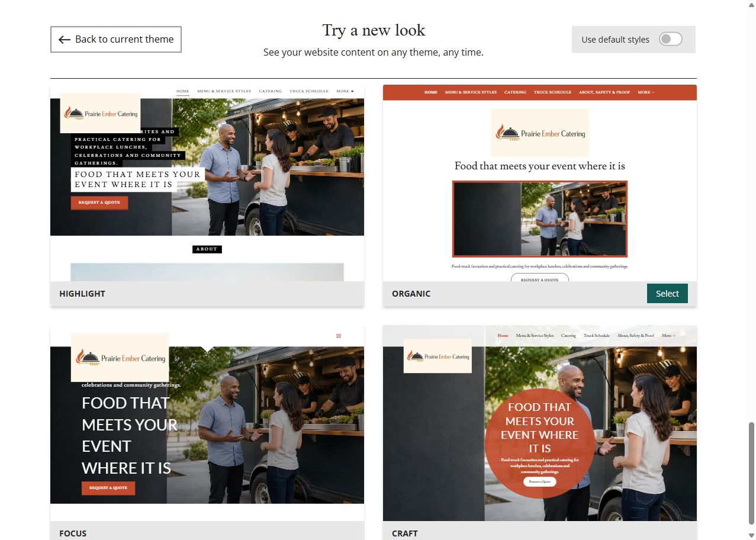Click Request a Quote in Organic preview
The image size is (756, 540).
pyautogui.click(x=540, y=278)
